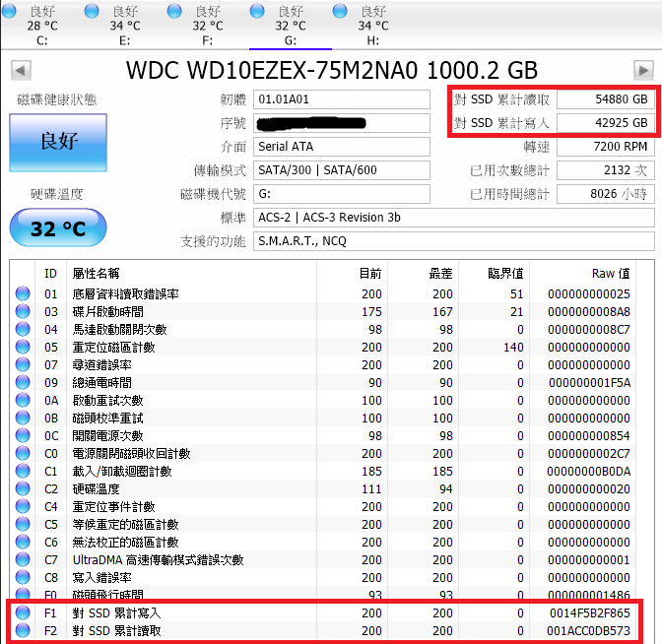Image resolution: width=662 pixels, height=644 pixels.
Task: Click status orb of attribute C1 row
Action: click(23, 471)
